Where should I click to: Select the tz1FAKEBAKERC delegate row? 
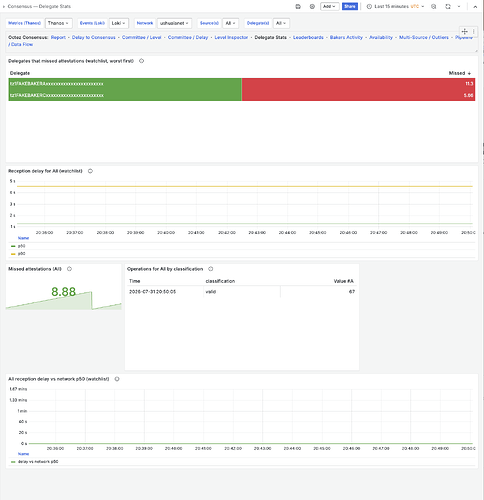pos(242,95)
